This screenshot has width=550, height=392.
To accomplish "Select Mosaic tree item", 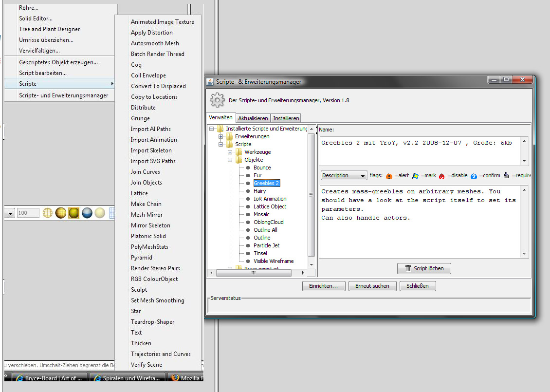I will (261, 214).
